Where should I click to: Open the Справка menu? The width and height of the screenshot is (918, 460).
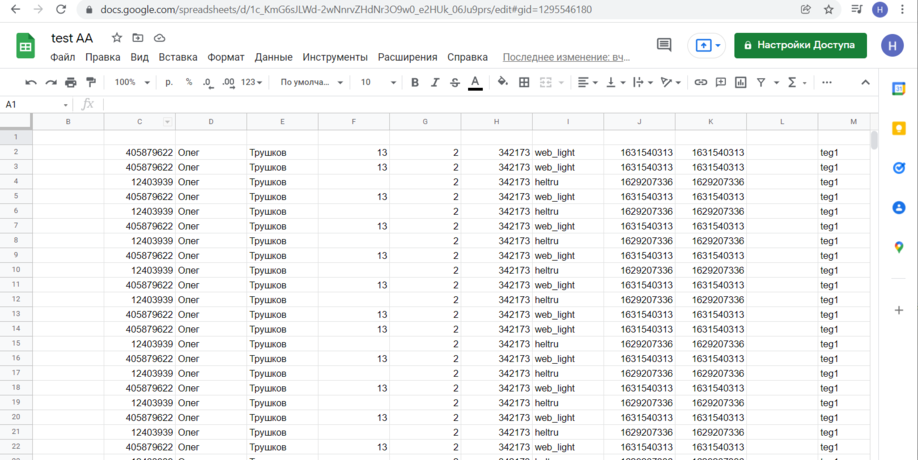point(467,57)
